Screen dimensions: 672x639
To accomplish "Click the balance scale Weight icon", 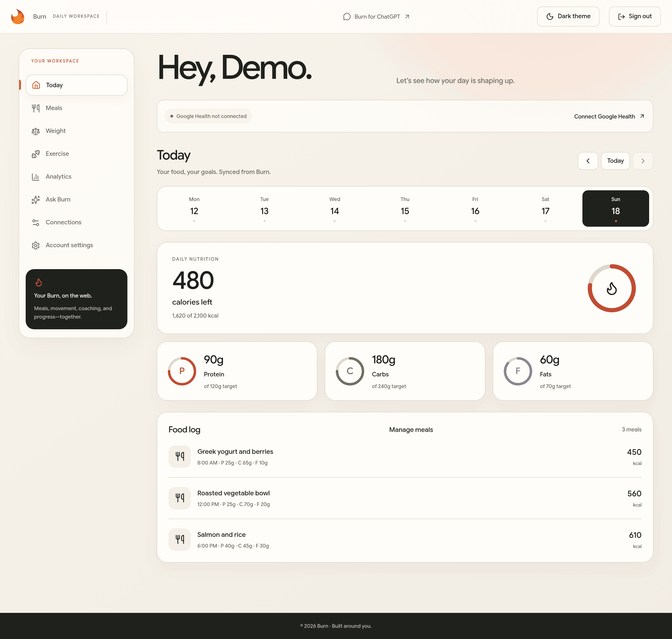I will click(x=36, y=131).
